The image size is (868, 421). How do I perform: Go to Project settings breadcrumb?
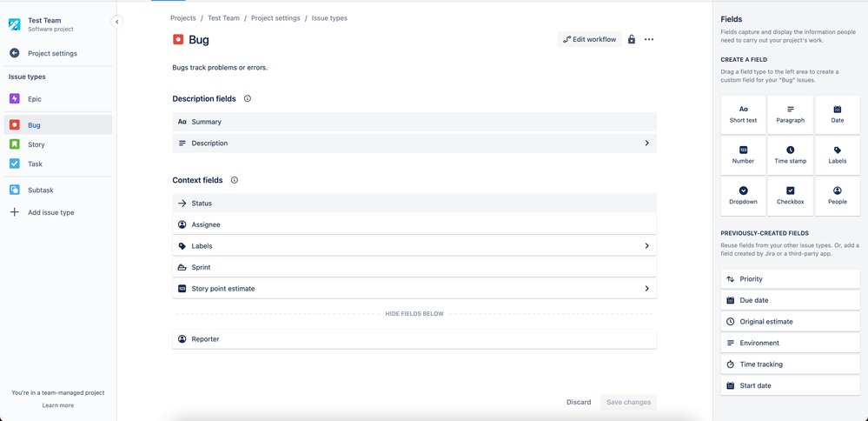click(x=275, y=17)
